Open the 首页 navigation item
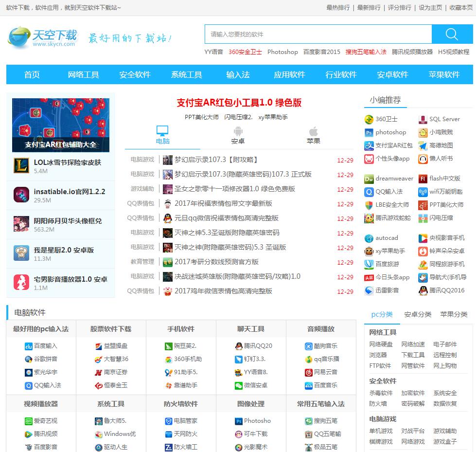The width and height of the screenshot is (476, 452). click(x=32, y=74)
